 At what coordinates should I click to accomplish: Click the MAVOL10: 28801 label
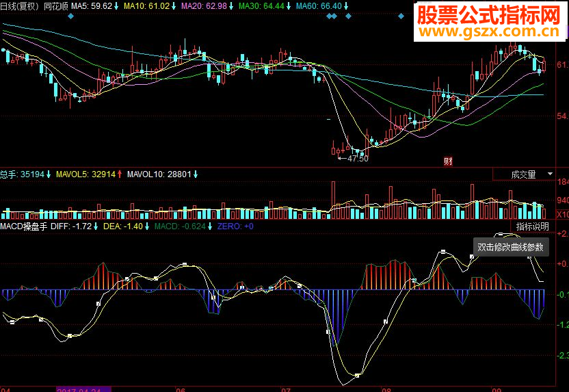click(x=159, y=174)
